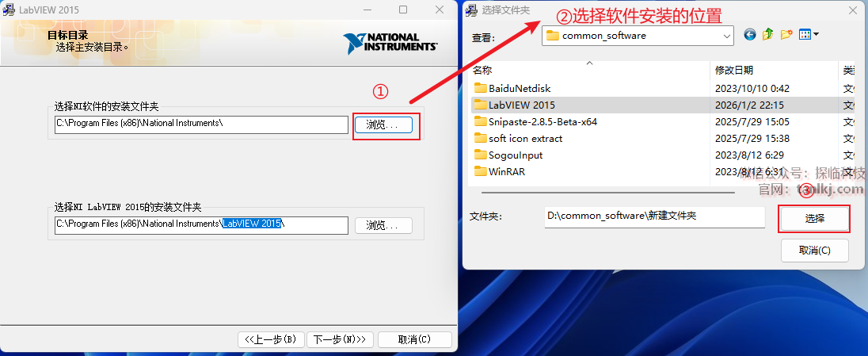This screenshot has width=868, height=356.
Task: Click the 2023/10/10 0:42 date cell
Action: (x=752, y=88)
